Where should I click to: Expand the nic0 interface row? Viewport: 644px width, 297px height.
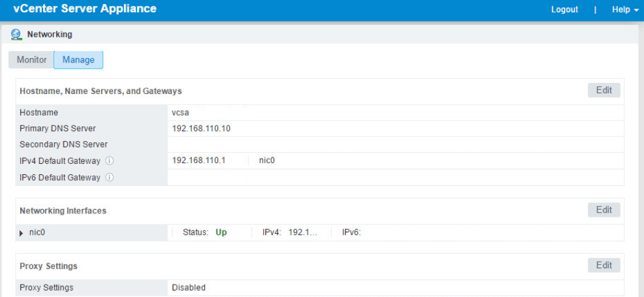point(22,233)
